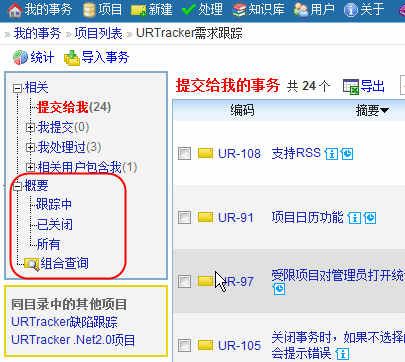The height and width of the screenshot is (362, 405).
Task: Open the 用户 top menu
Action: pyautogui.click(x=322, y=10)
